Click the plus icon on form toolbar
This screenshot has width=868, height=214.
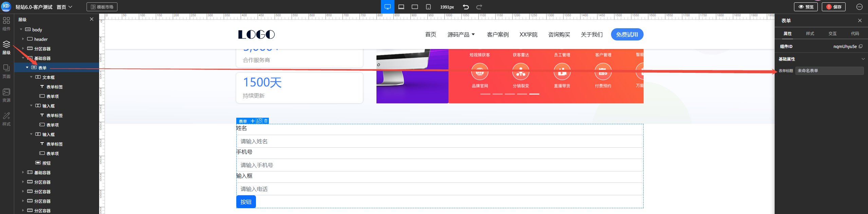pos(253,121)
